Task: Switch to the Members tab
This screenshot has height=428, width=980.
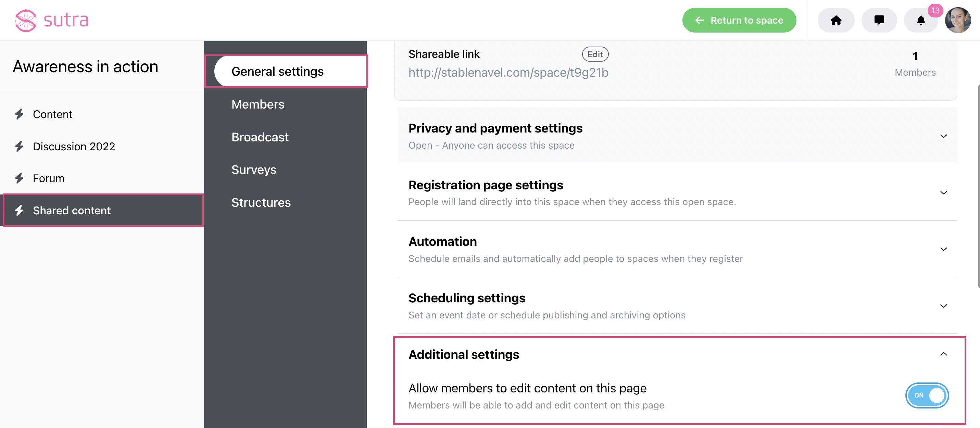Action: 257,104
